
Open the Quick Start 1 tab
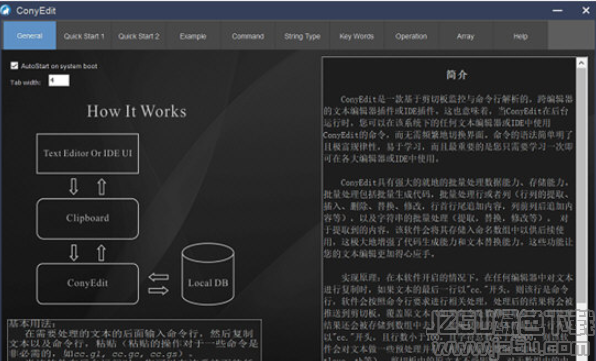[x=84, y=36]
